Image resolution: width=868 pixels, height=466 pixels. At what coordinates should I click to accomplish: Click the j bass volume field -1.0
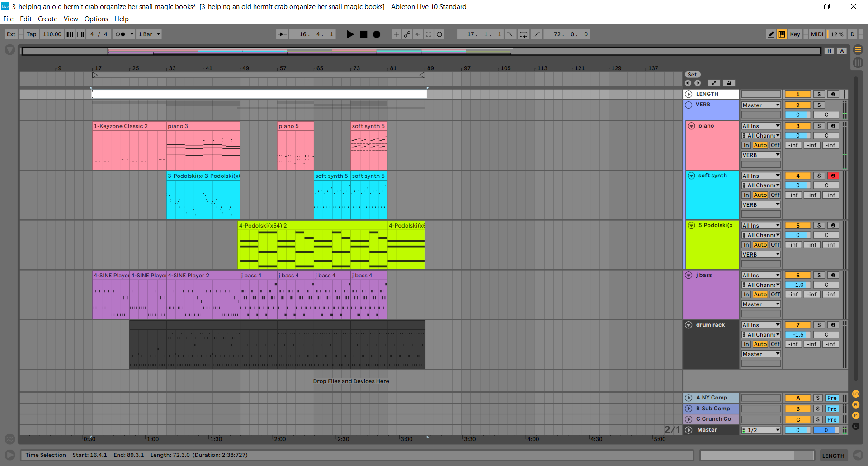(798, 285)
